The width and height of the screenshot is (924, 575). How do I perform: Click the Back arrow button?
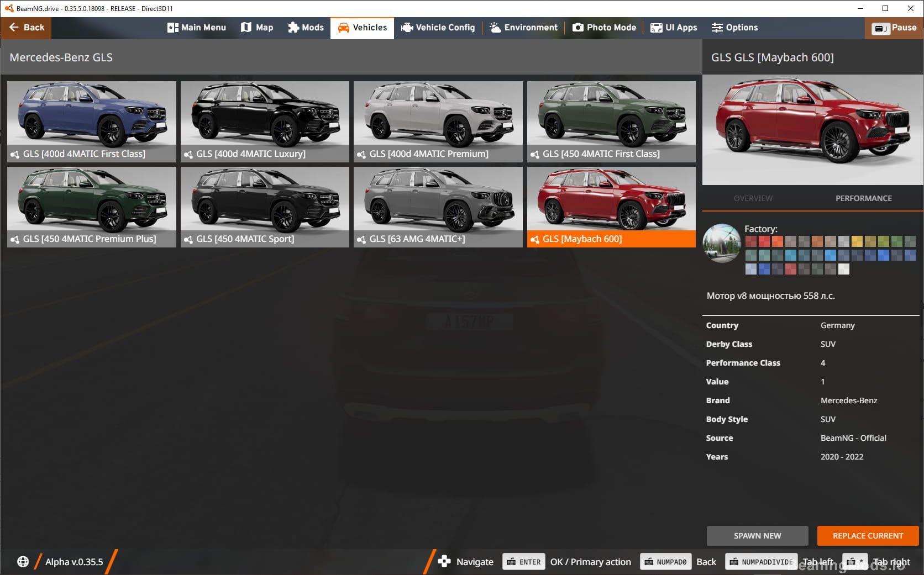[x=26, y=28]
